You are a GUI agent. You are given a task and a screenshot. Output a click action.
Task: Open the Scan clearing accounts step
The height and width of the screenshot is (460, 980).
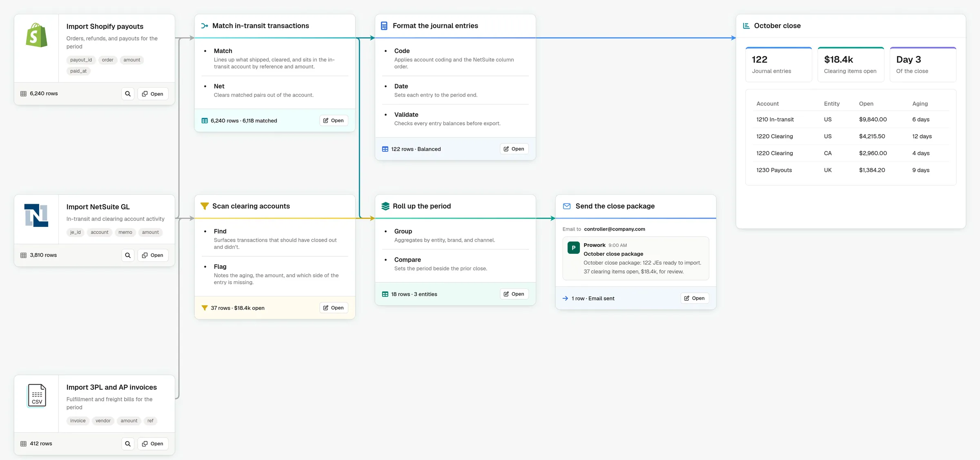point(334,308)
